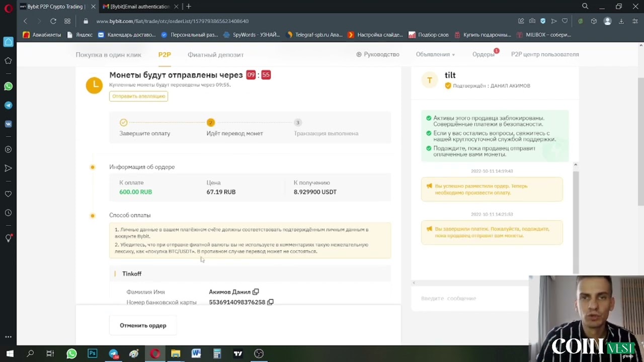Open Подбор слов bookmark
644x362 pixels.
428,35
